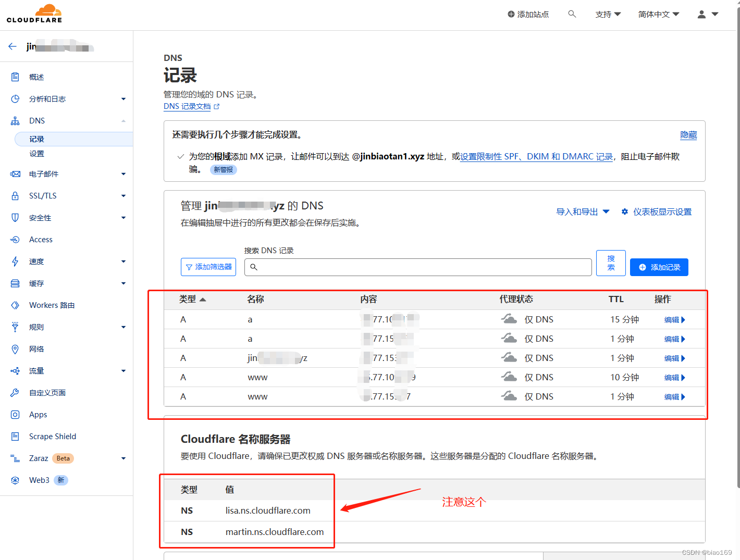This screenshot has width=740, height=560.
Task: Click the 新警报 badge
Action: pos(224,169)
